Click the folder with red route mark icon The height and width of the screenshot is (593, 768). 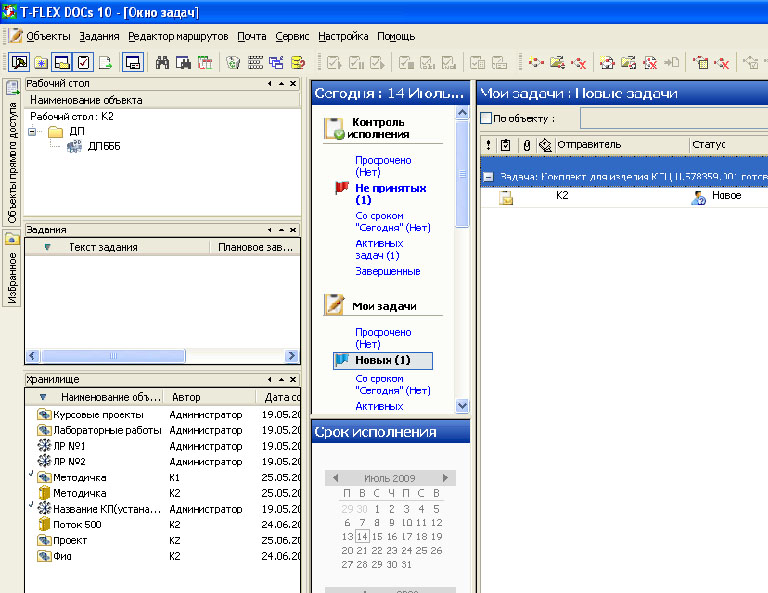(557, 62)
